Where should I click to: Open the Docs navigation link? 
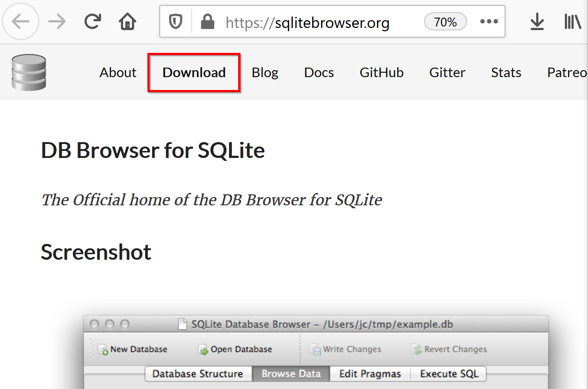pyautogui.click(x=319, y=73)
